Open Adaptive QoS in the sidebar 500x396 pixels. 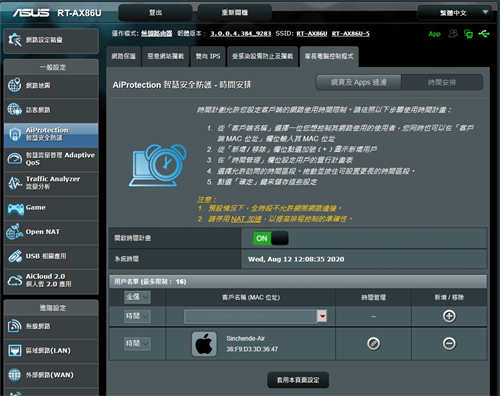[x=51, y=159]
